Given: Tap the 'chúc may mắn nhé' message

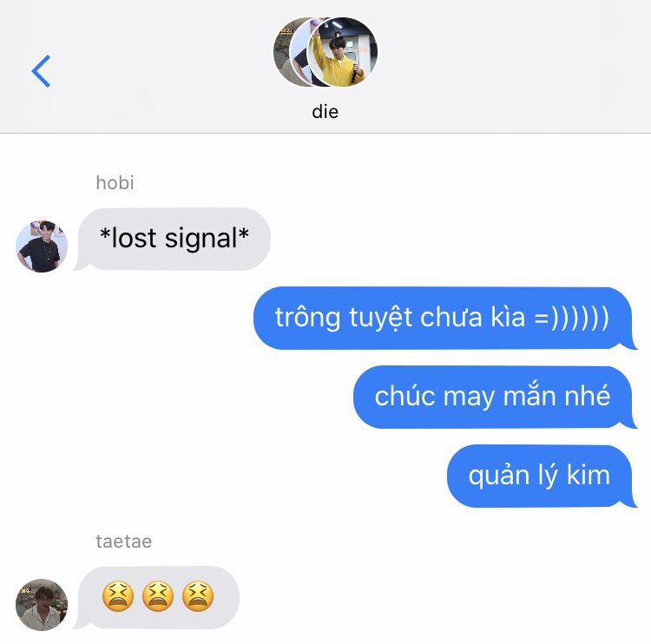Looking at the screenshot, I should [x=495, y=397].
